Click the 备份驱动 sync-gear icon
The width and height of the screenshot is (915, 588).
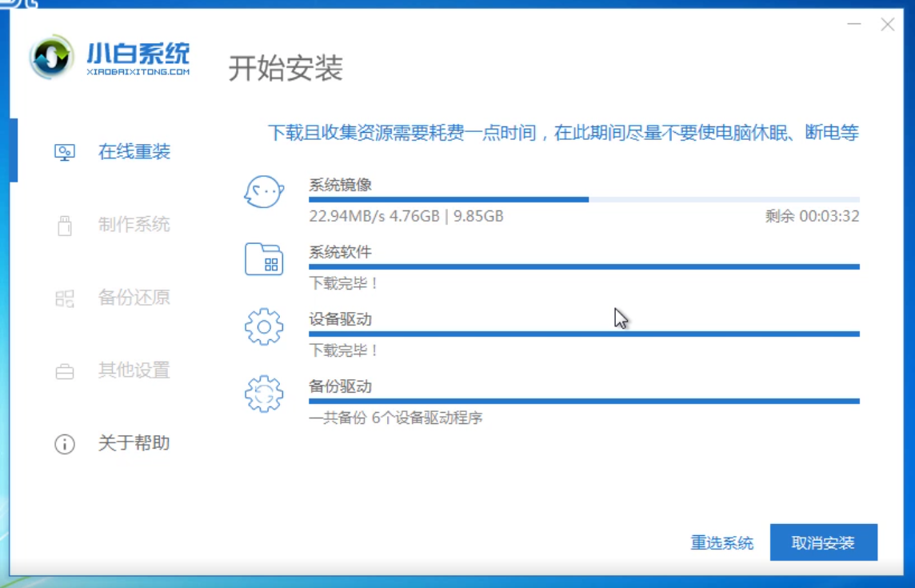point(264,393)
